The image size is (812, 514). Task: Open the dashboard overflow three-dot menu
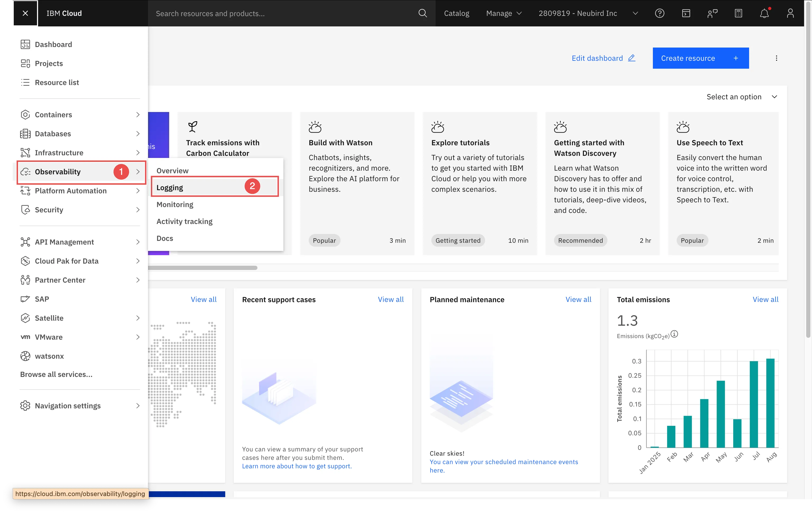776,58
